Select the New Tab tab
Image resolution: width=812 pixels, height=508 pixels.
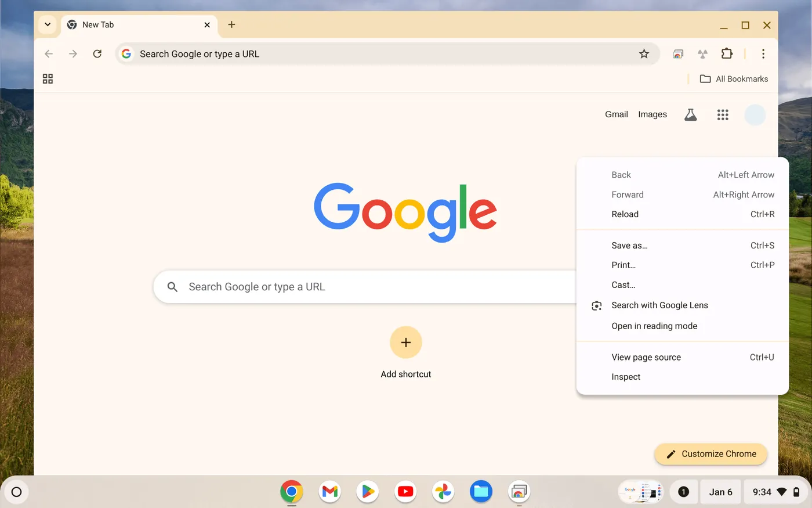(x=139, y=25)
